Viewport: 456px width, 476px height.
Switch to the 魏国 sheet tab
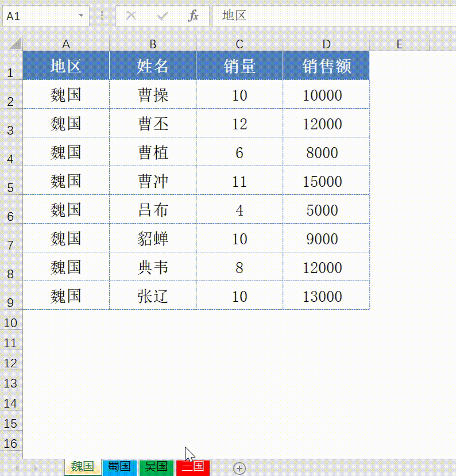coord(83,467)
